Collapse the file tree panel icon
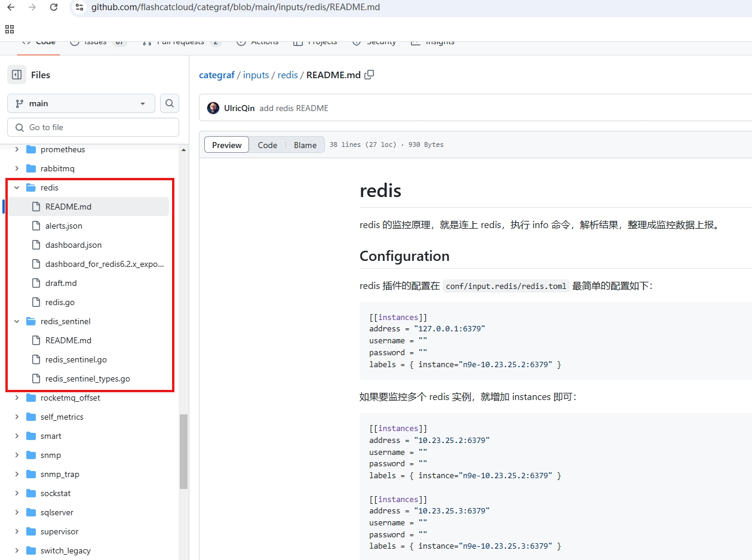Viewport: 752px width, 560px height. click(x=17, y=75)
